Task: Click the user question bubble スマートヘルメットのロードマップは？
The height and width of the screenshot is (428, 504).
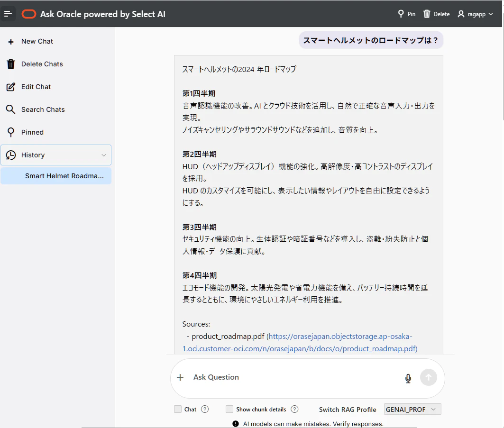Action: coord(371,40)
